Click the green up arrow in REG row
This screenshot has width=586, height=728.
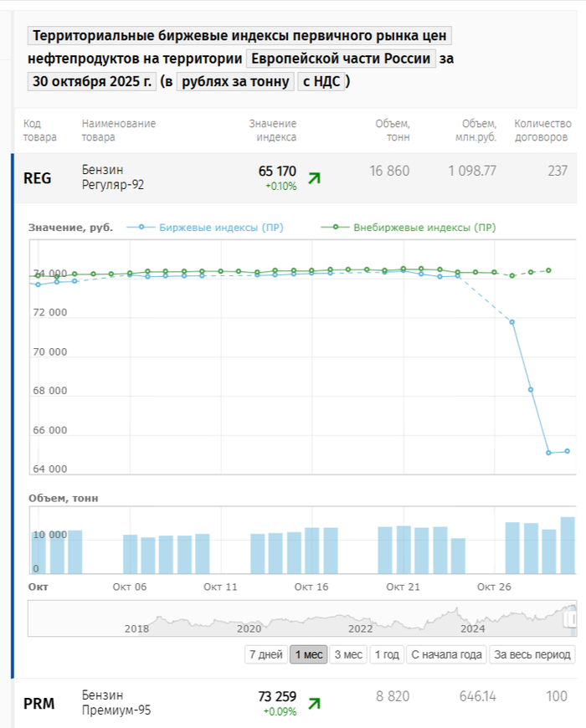tap(314, 177)
